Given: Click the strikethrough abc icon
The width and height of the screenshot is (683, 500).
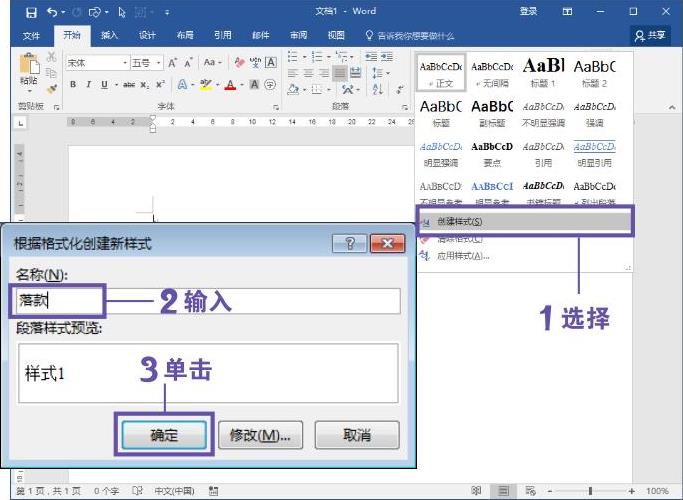Looking at the screenshot, I should point(128,85).
